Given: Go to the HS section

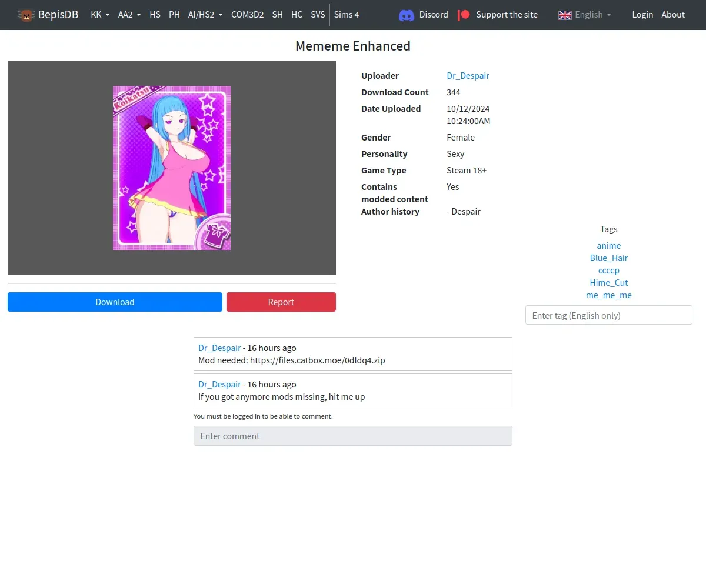Looking at the screenshot, I should coord(155,15).
